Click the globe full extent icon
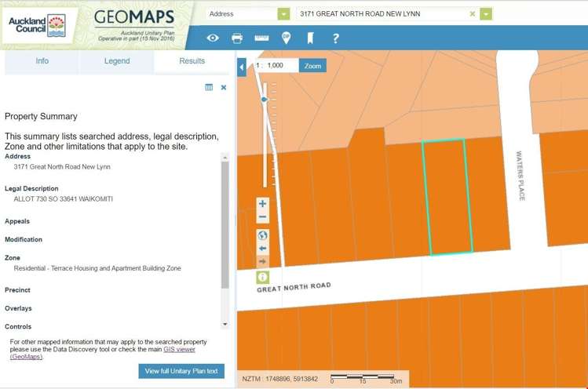Screen dimensions: 588x389 tap(263, 235)
